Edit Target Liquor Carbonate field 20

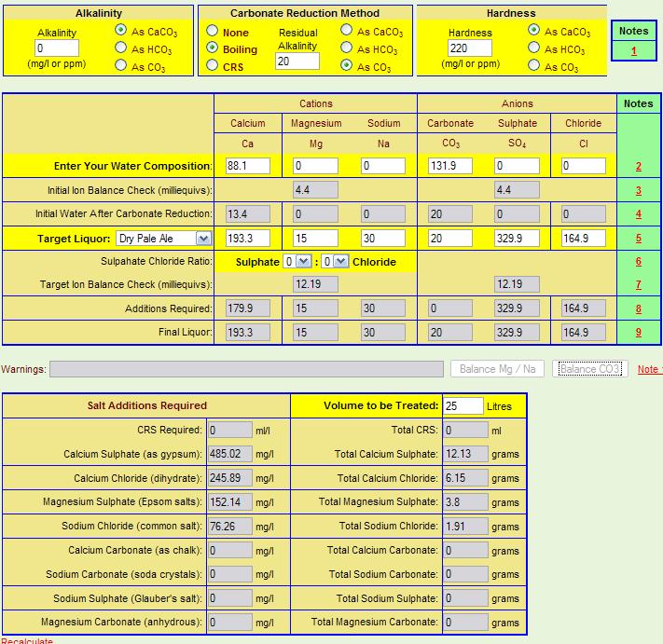coord(450,239)
